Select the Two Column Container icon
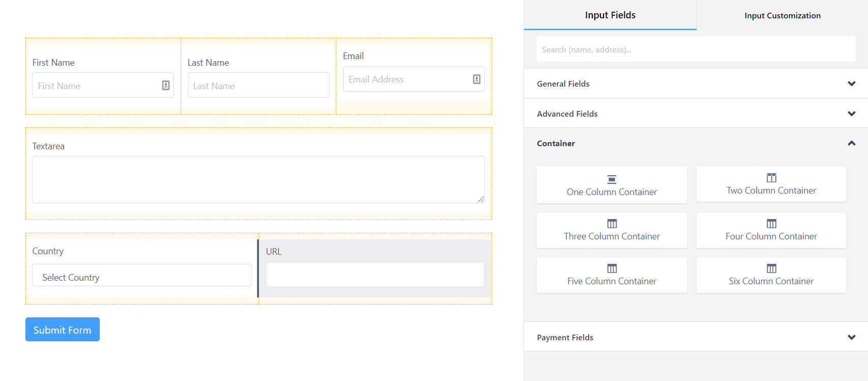This screenshot has width=868, height=381. pos(771,178)
